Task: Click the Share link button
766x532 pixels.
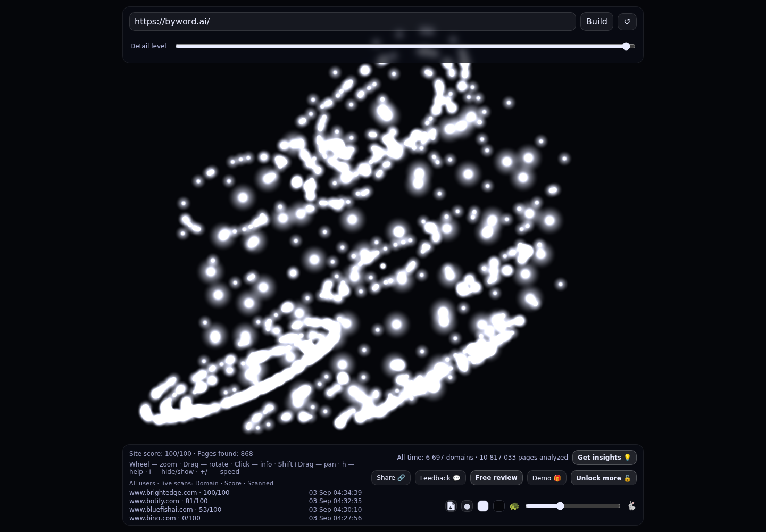Action: pyautogui.click(x=391, y=478)
